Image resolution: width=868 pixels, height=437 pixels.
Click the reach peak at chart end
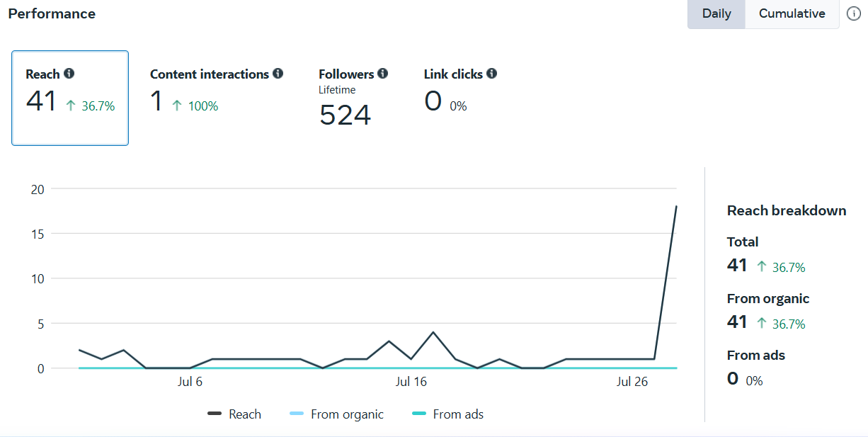(x=676, y=207)
